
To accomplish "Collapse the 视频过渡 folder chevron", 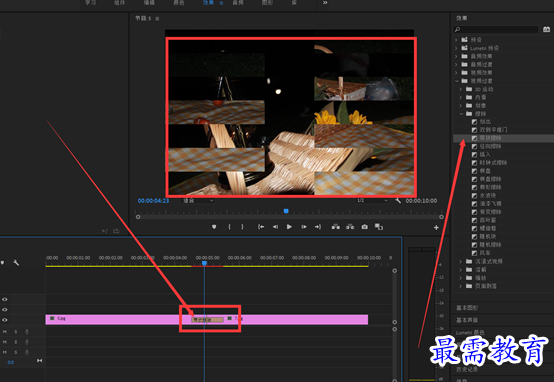I will tap(456, 81).
